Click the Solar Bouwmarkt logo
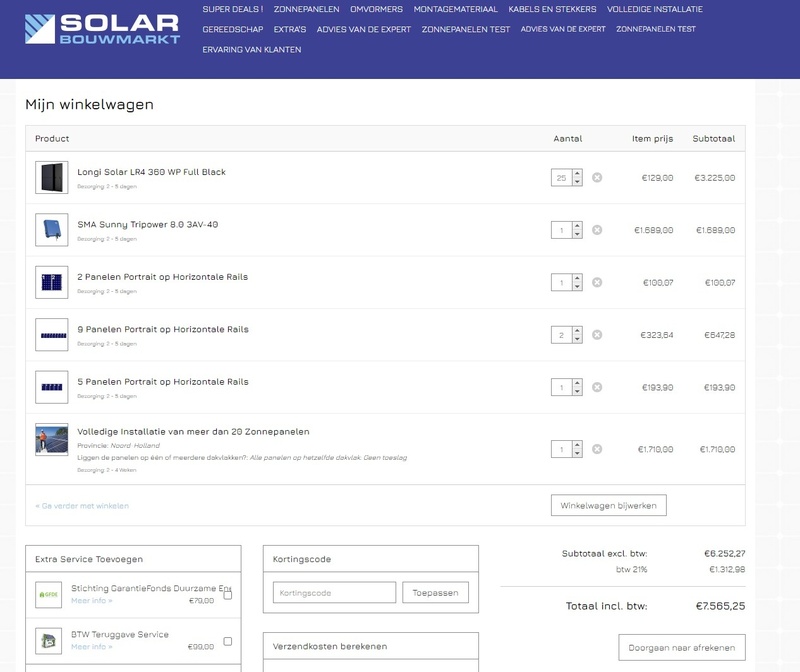The width and height of the screenshot is (800, 672). pos(102,29)
